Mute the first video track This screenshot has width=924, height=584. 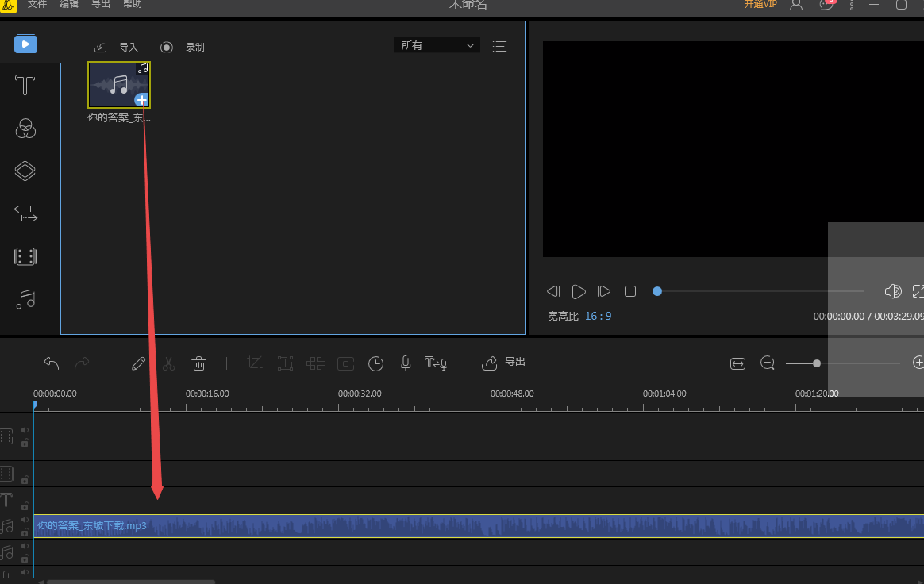(x=25, y=431)
